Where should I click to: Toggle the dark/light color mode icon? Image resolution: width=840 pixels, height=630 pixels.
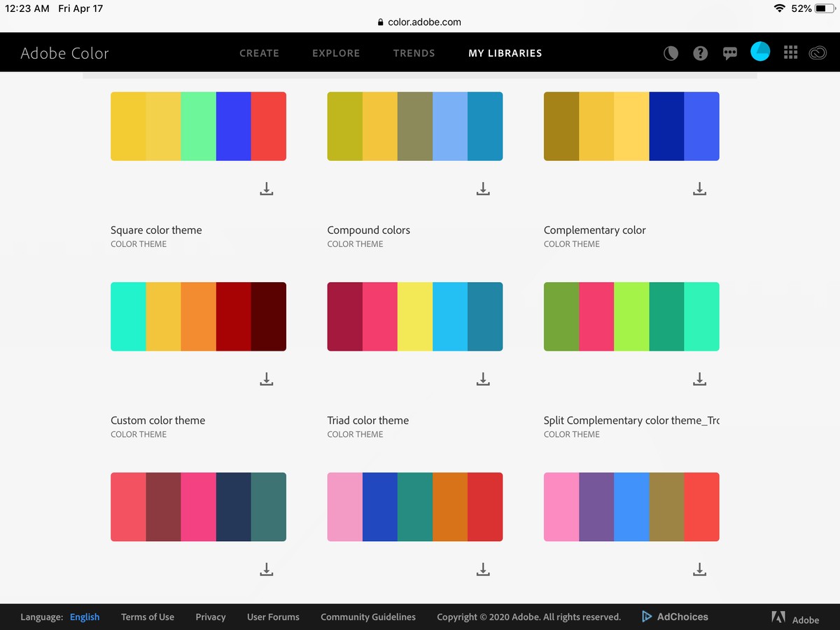[671, 53]
